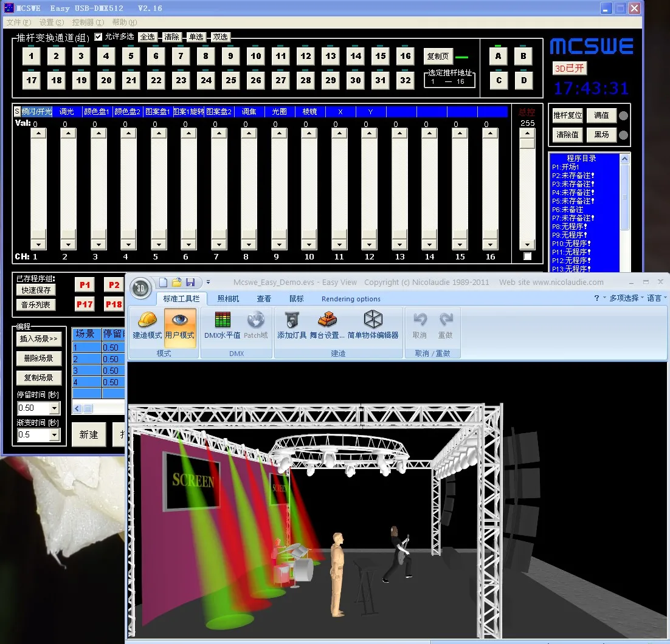Toggle the 3D已开 button
Screen dimensions: 670x644
(x=569, y=68)
